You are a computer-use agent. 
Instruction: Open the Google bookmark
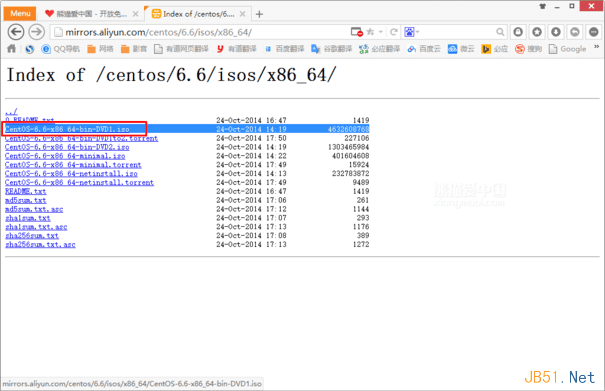click(568, 49)
